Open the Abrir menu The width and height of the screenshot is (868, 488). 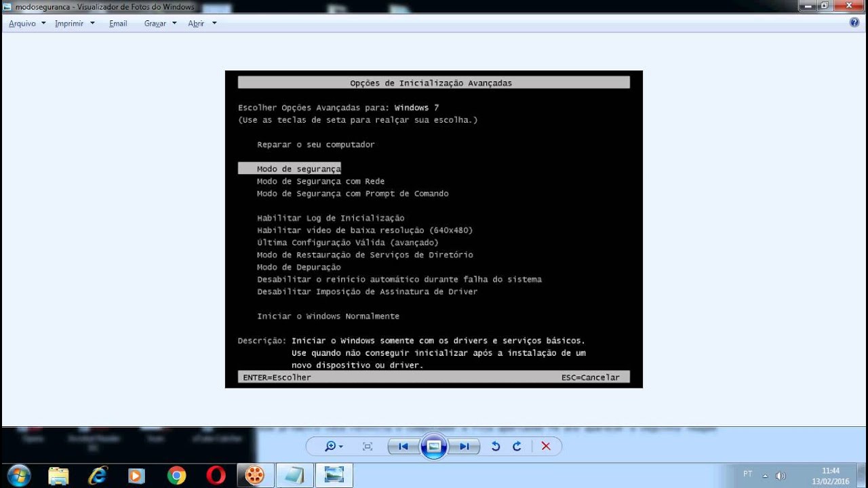point(196,23)
